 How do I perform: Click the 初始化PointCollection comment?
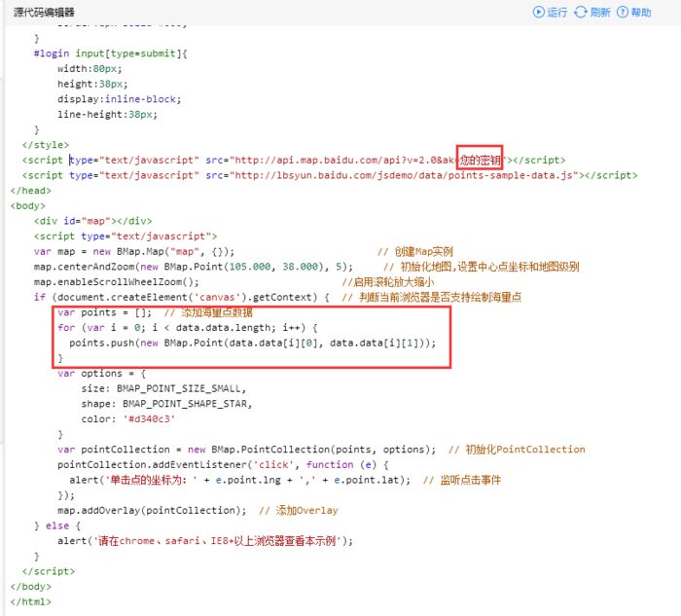point(517,450)
